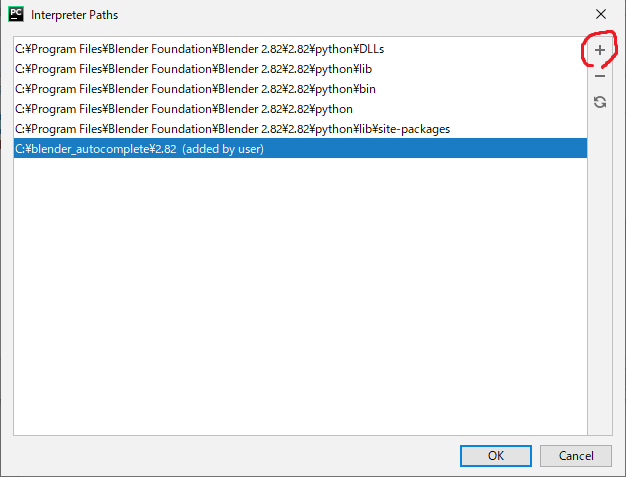626x477 pixels.
Task: Select the python\DLLs path entry
Action: [300, 49]
